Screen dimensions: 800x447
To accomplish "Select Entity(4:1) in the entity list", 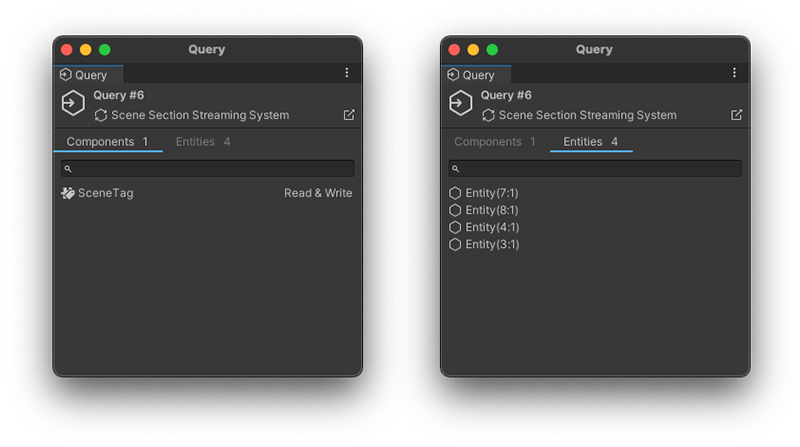I will (492, 227).
